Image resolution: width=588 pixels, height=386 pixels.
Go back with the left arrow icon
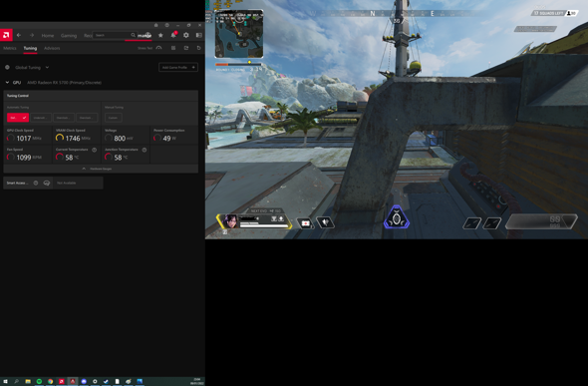point(19,35)
